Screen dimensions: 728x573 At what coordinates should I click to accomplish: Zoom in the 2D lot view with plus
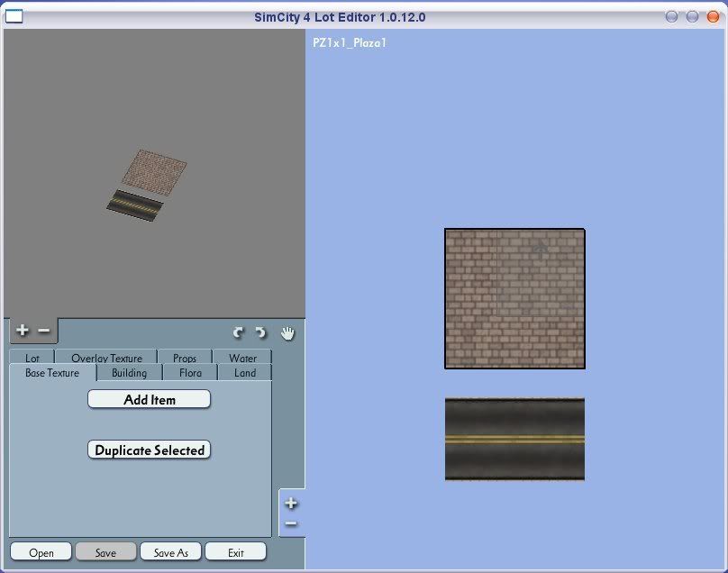pos(291,503)
